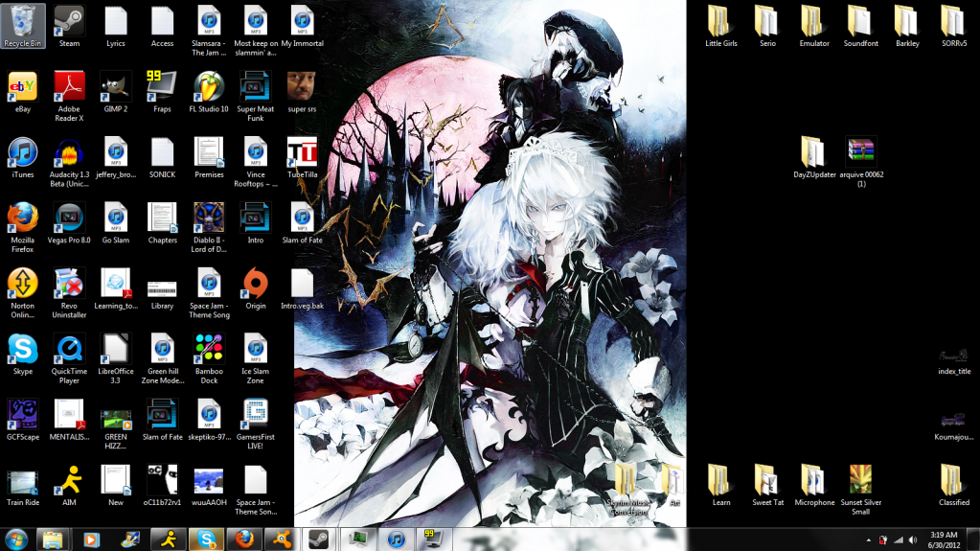Open the Skyrim Music Conversion folder
The width and height of the screenshot is (980, 551).
pyautogui.click(x=628, y=490)
